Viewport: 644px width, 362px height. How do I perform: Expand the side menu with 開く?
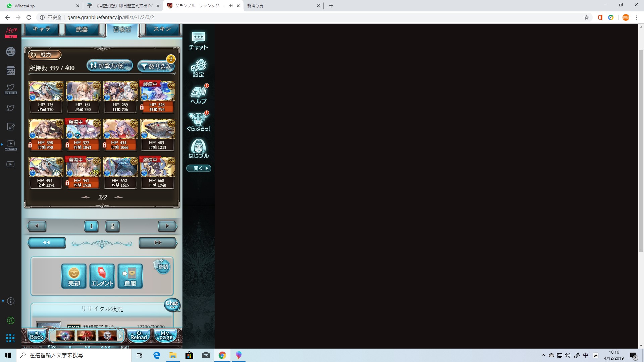click(199, 168)
